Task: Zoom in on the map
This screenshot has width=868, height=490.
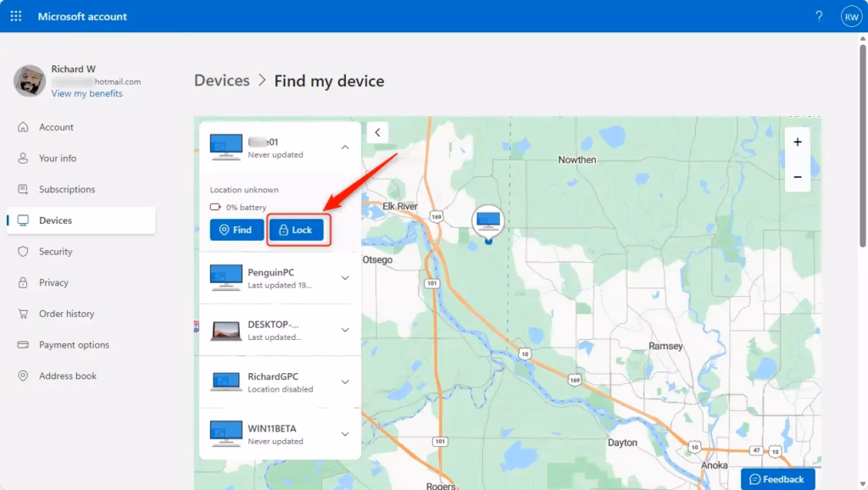Action: (798, 142)
